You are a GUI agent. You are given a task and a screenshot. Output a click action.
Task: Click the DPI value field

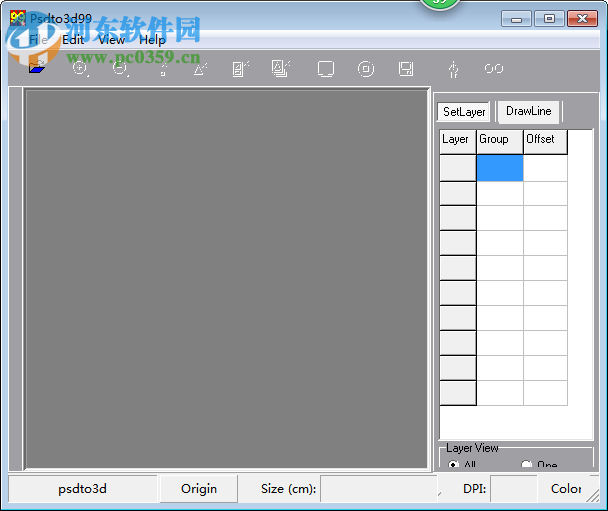tap(513, 489)
